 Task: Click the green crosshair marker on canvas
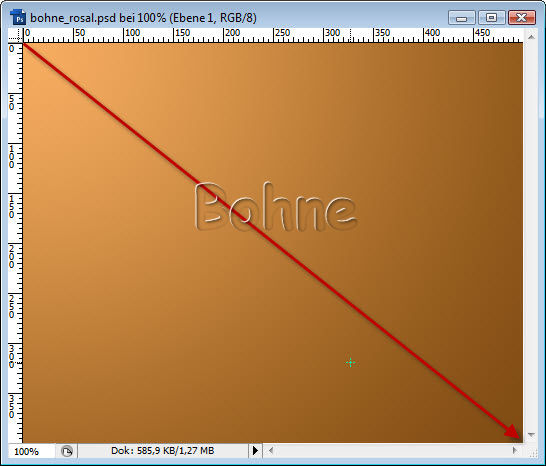coord(350,363)
